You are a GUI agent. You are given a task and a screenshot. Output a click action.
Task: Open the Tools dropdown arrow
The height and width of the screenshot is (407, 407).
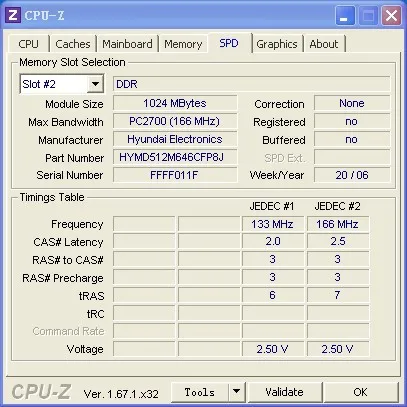pos(237,392)
